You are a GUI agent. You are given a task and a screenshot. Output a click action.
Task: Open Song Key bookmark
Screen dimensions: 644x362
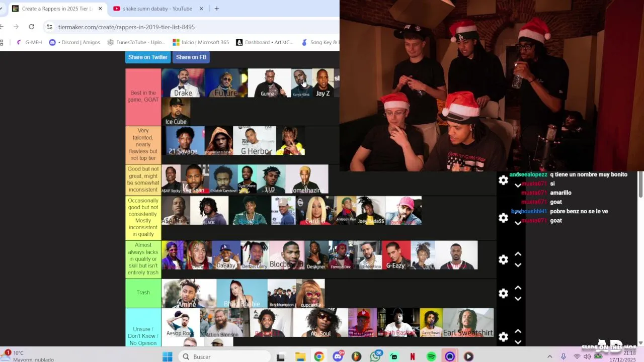coord(319,42)
